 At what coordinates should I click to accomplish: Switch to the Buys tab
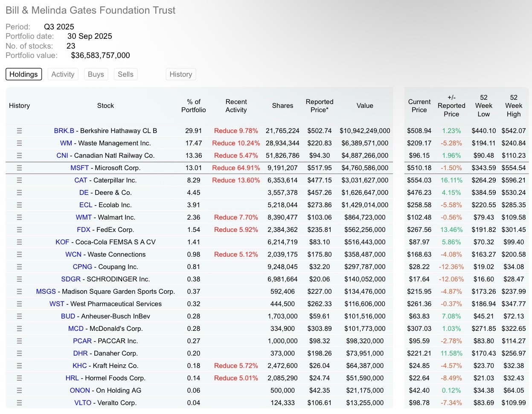[x=96, y=74]
